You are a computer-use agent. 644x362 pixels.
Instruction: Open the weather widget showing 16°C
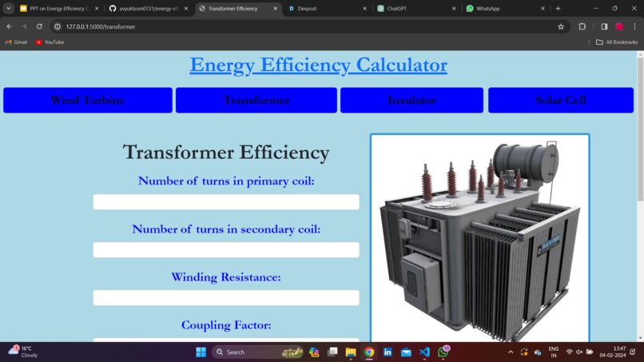coord(23,352)
